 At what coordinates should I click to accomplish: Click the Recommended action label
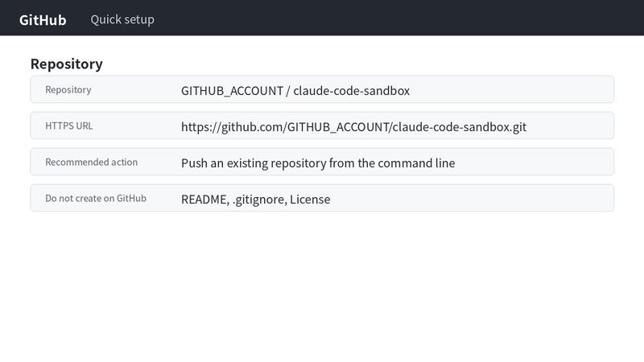coord(91,162)
